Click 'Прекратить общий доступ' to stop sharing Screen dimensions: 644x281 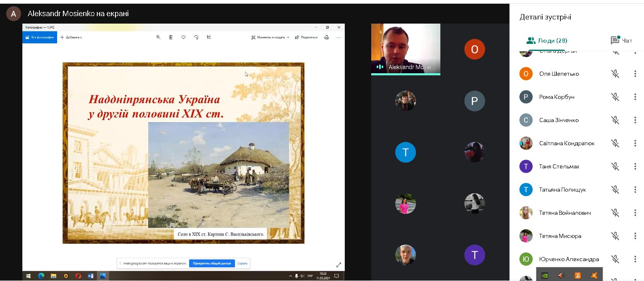pyautogui.click(x=212, y=263)
